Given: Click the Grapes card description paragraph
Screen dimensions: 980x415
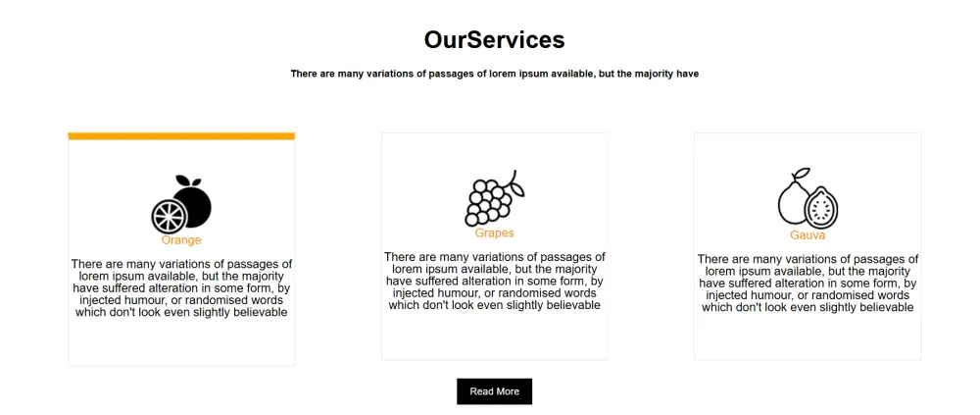Looking at the screenshot, I should tap(494, 281).
